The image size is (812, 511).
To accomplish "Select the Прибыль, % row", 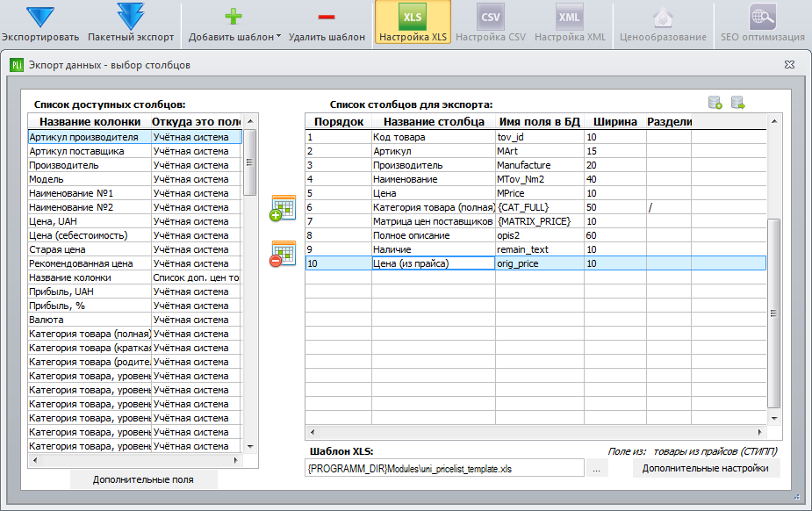I will (x=134, y=306).
